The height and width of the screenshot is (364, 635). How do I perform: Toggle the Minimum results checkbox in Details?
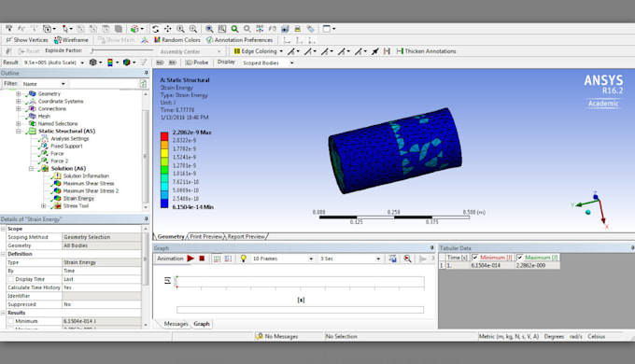click(x=10, y=321)
